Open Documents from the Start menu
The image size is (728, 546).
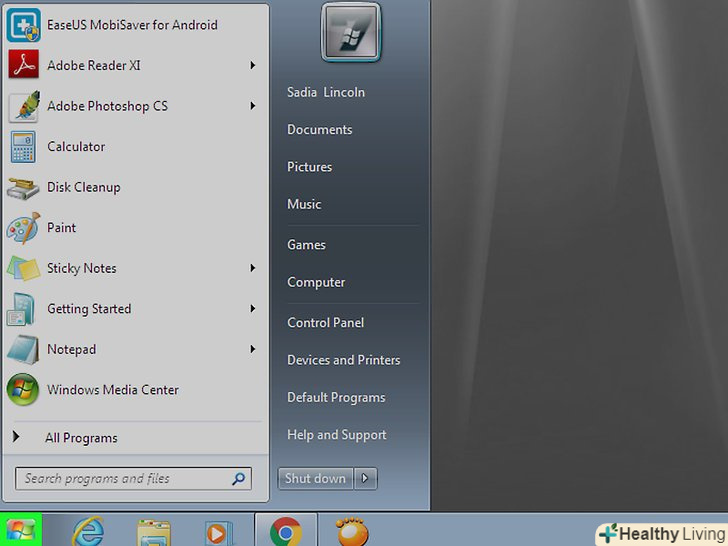click(x=319, y=130)
